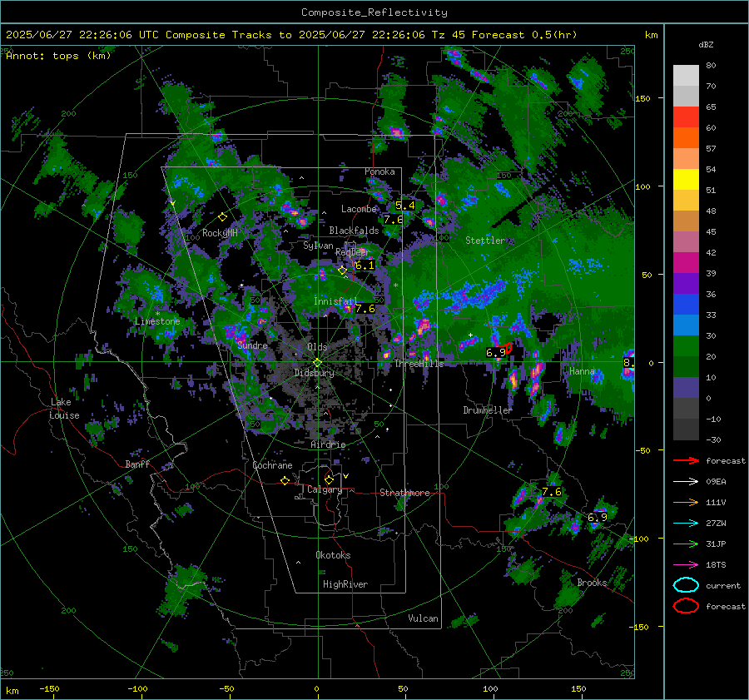Select the white 09EA arrow legend icon
Screen dimensions: 749x700
click(686, 482)
